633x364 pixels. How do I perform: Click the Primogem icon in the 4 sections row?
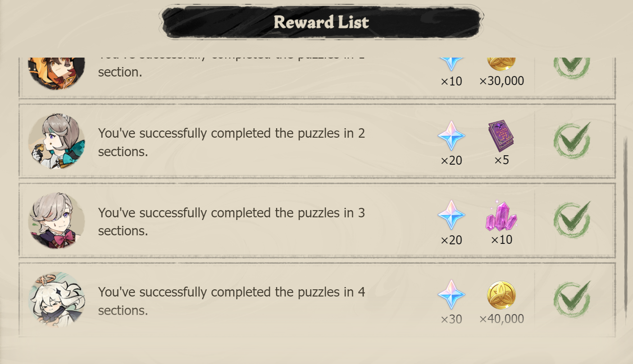point(451,295)
